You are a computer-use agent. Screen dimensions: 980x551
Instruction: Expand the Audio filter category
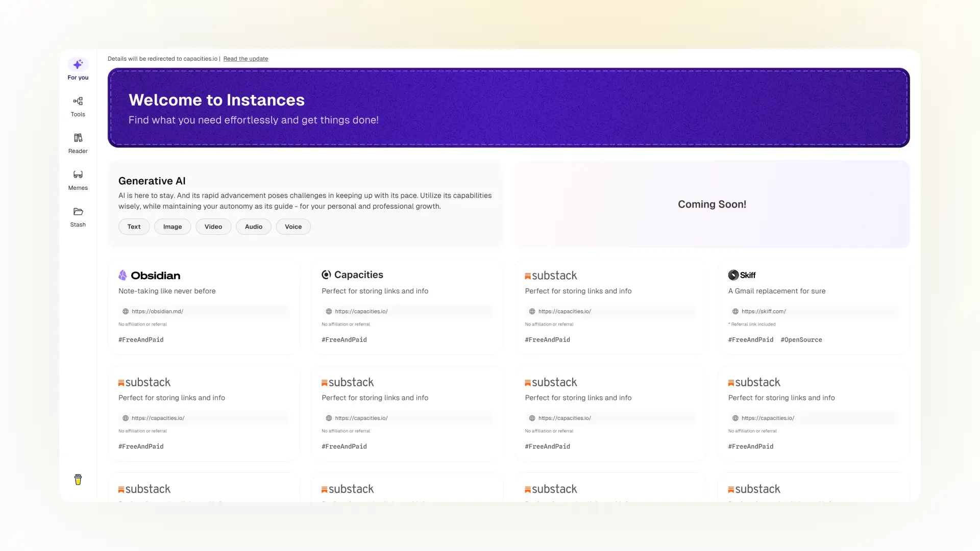[x=254, y=226]
